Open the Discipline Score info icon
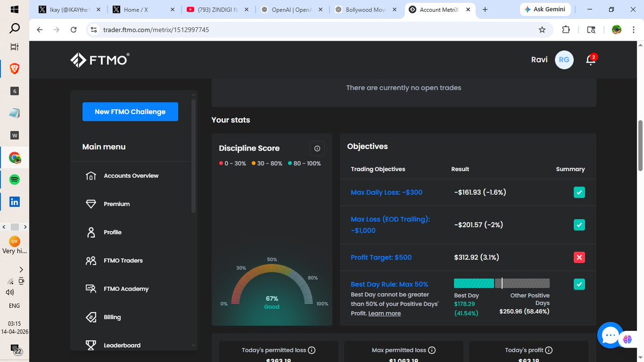The width and height of the screenshot is (644, 362). pos(317,149)
